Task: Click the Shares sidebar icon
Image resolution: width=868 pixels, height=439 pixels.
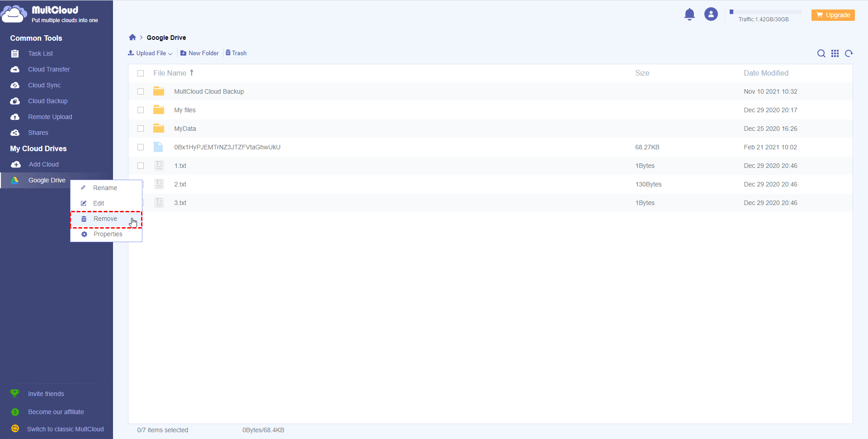Action: (x=15, y=133)
